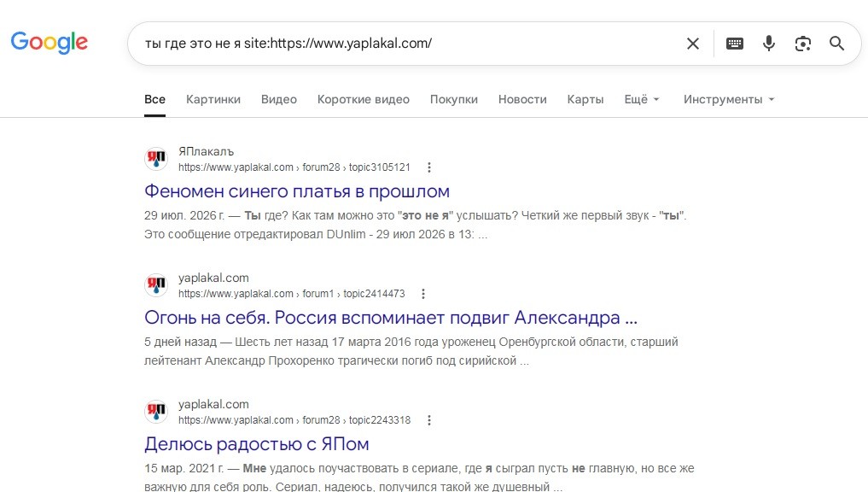This screenshot has height=492, width=868.
Task: Switch to the Новости tab
Action: coord(522,100)
